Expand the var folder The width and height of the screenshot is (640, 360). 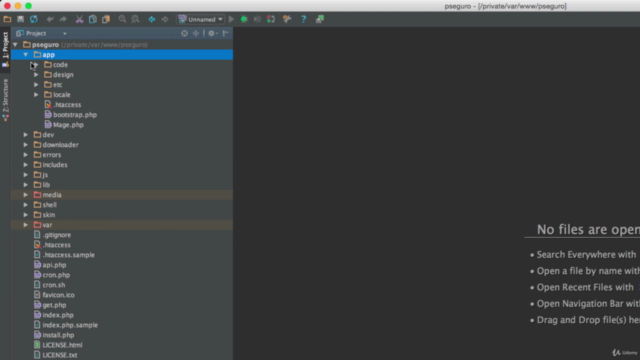tap(26, 224)
